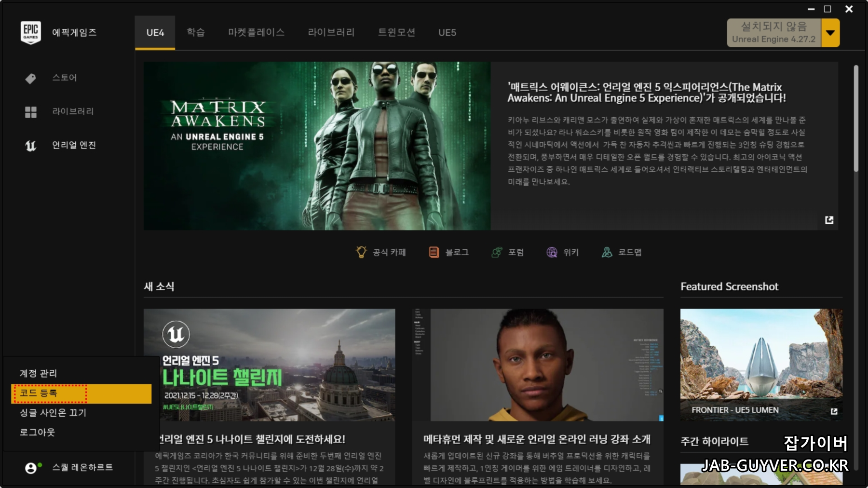Click the 메타휴먼 제작 article title
The image size is (868, 488).
click(x=537, y=439)
